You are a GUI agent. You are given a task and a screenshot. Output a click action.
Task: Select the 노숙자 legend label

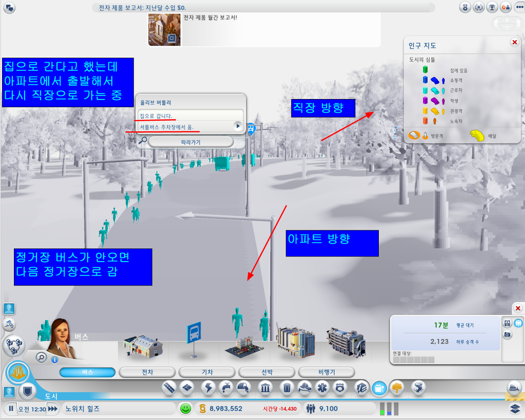[x=456, y=121]
